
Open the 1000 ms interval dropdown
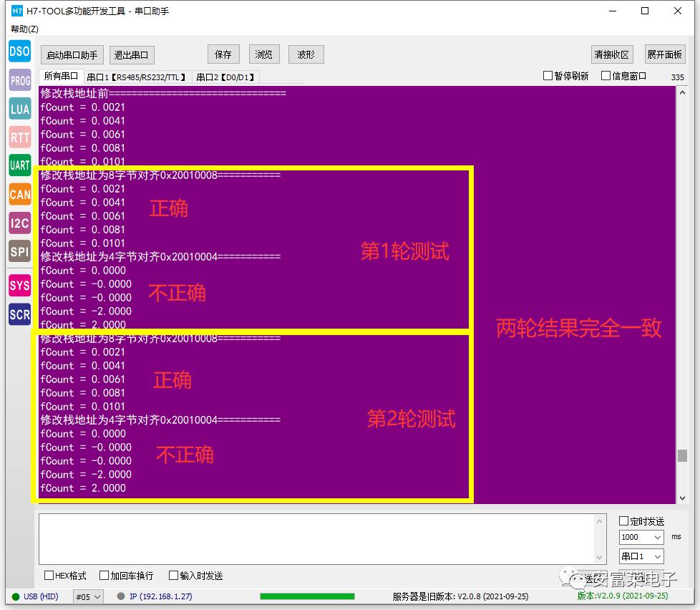[641, 537]
